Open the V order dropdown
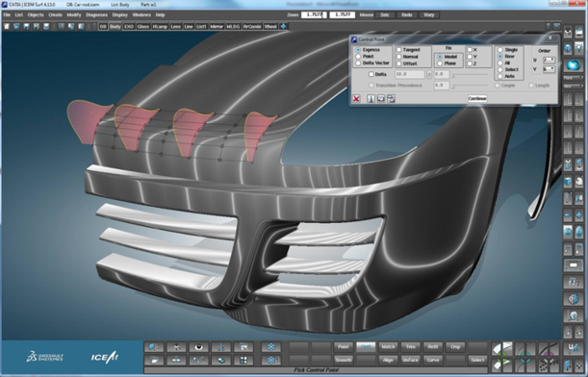The height and width of the screenshot is (377, 588). pos(549,69)
